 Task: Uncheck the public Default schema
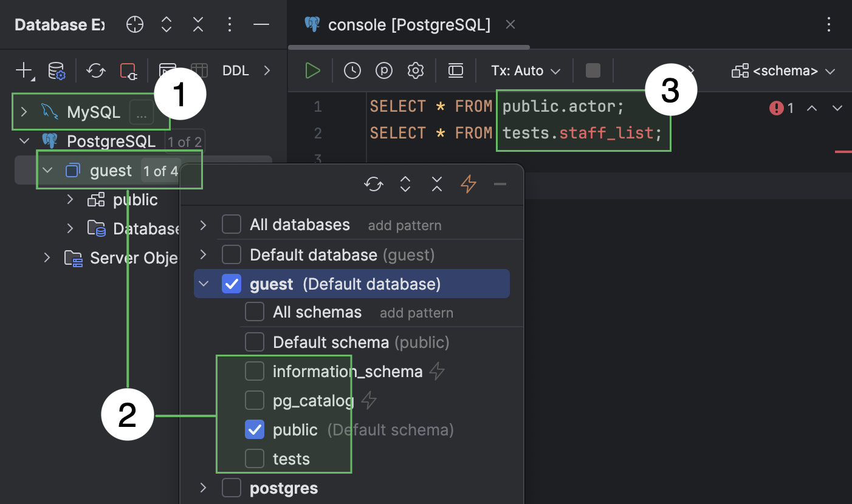(255, 429)
